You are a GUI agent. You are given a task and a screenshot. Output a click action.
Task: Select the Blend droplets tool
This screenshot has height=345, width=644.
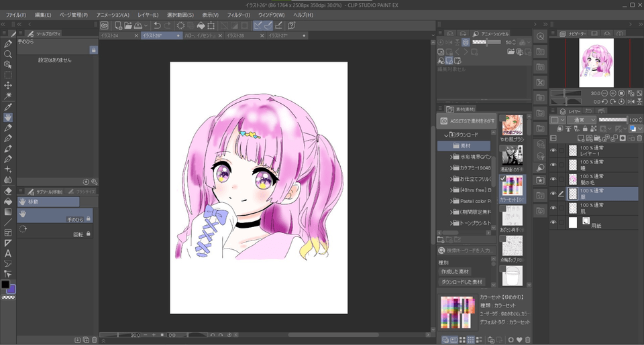pos(8,180)
